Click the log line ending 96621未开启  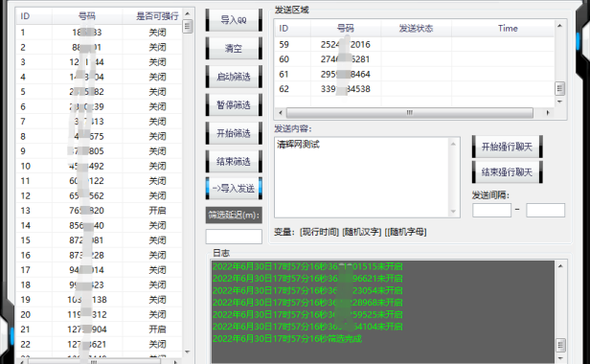[307, 279]
